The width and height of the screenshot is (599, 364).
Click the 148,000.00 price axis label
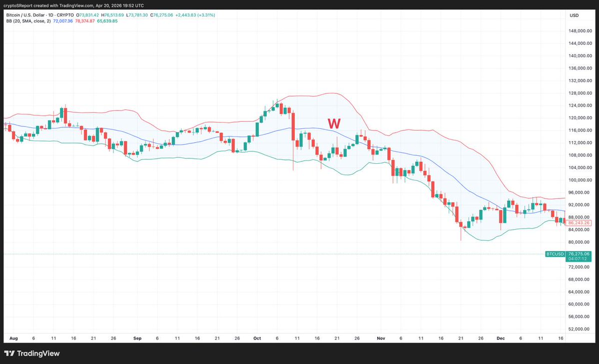pyautogui.click(x=580, y=31)
